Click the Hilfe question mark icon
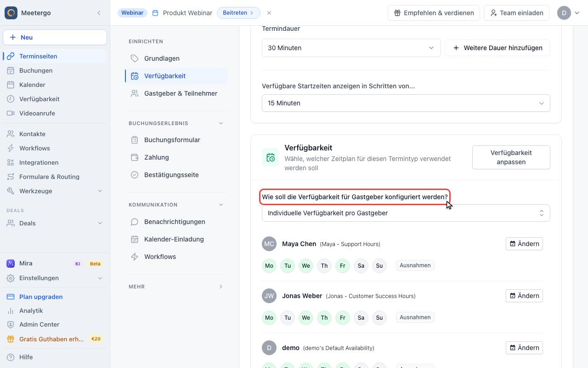This screenshot has width=588, height=368. [x=11, y=357]
